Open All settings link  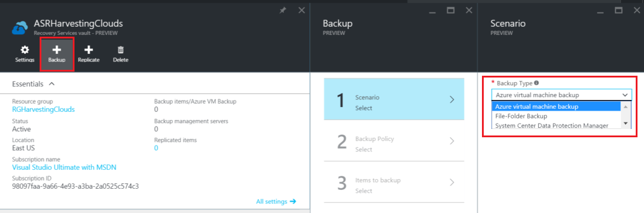(276, 202)
